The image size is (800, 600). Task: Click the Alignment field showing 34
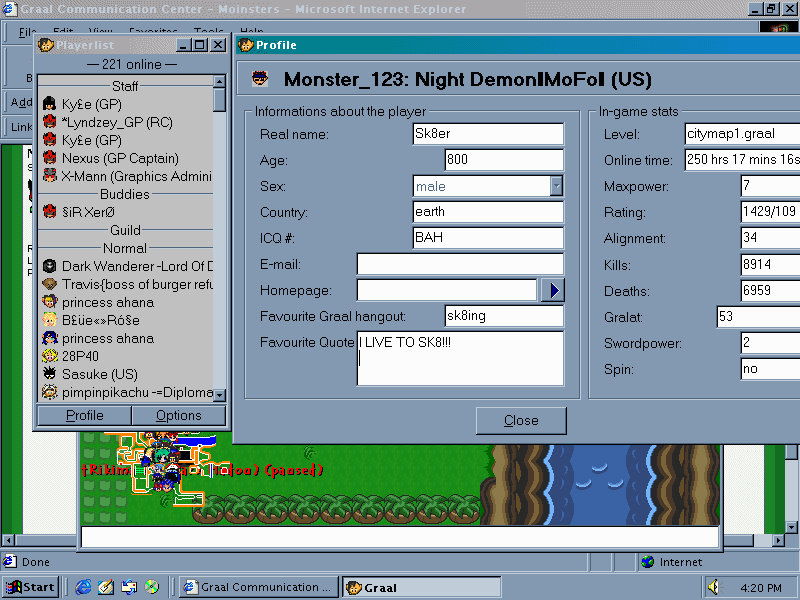pyautogui.click(x=770, y=238)
